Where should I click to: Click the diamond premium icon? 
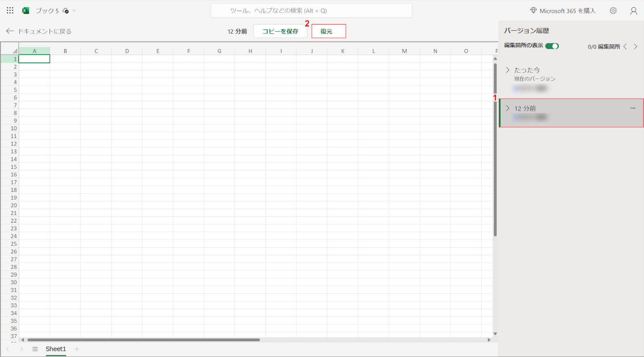[x=533, y=11]
